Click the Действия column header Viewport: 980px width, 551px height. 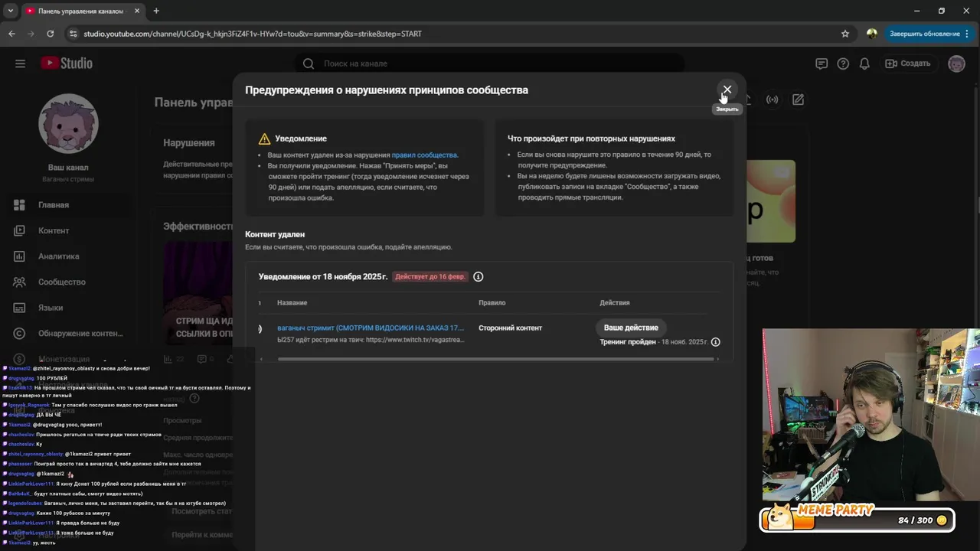tap(615, 303)
